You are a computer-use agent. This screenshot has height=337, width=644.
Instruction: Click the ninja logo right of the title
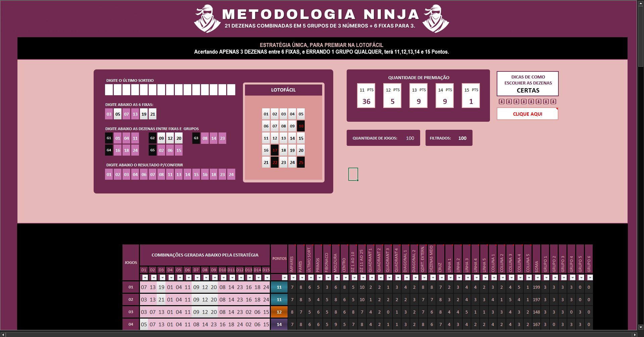[436, 18]
